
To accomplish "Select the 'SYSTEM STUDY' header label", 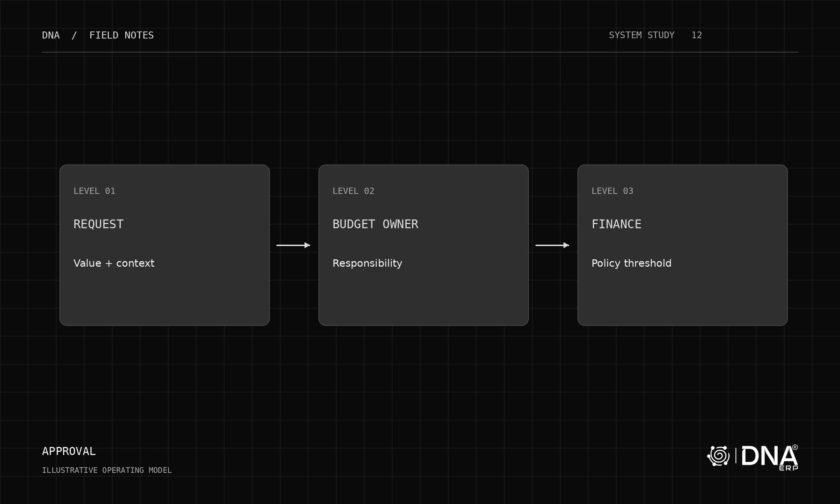I will point(642,35).
